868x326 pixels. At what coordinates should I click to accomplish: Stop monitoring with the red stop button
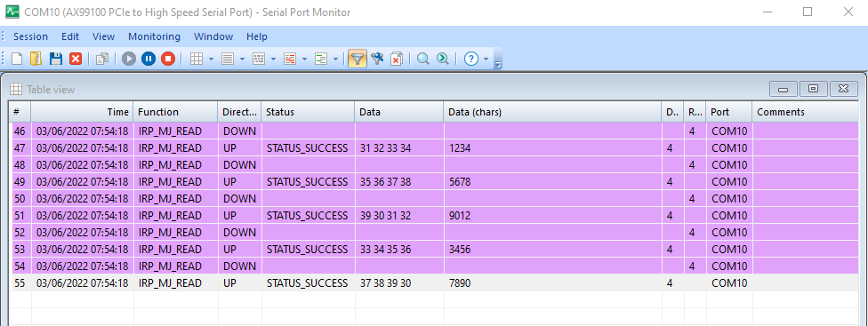click(x=168, y=59)
